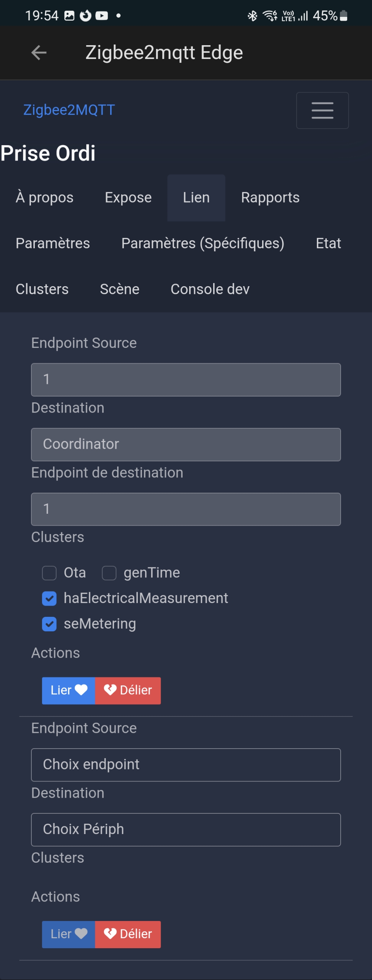
Task: Open Paramètres (Spécifiques) tab
Action: coord(203,244)
